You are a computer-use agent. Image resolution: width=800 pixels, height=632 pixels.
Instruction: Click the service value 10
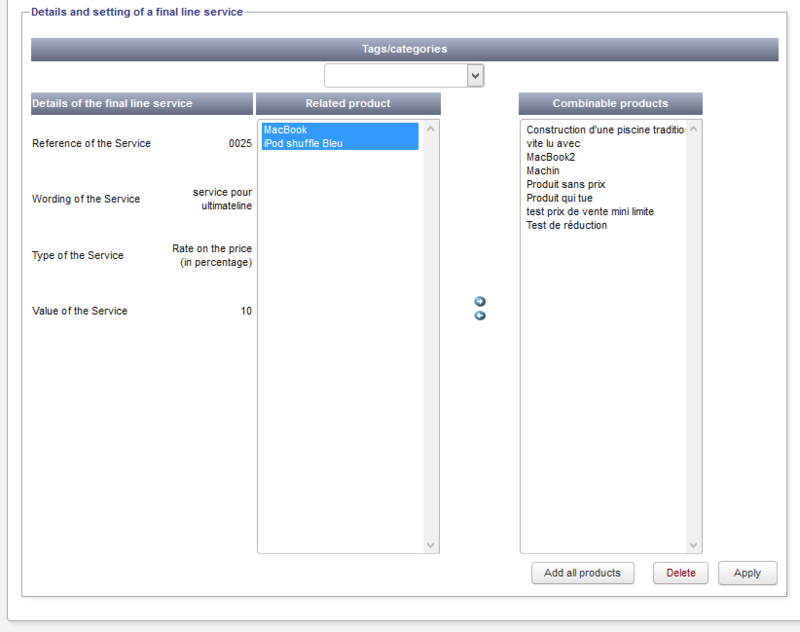pos(246,311)
